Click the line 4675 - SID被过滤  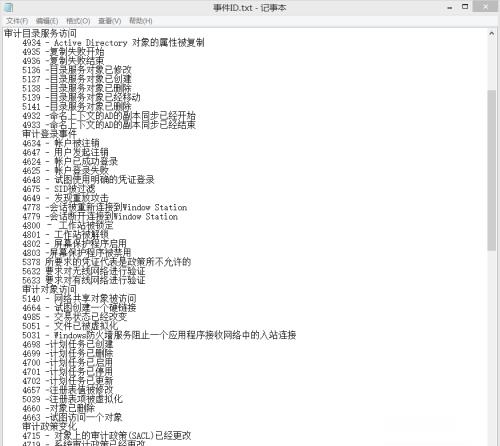pyautogui.click(x=59, y=189)
